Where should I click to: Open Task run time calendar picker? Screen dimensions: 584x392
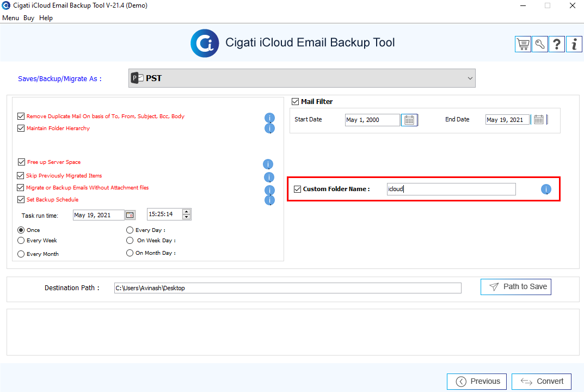(x=130, y=215)
